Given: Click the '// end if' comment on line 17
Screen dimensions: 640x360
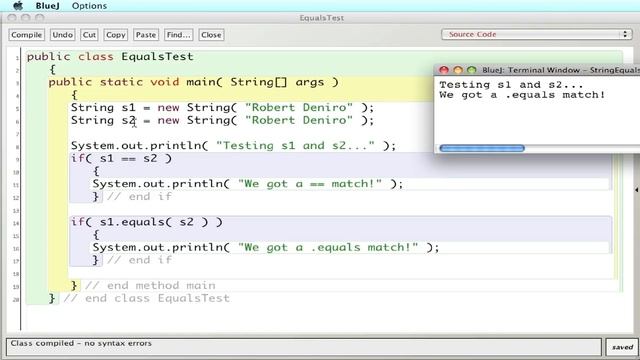Looking at the screenshot, I should pyautogui.click(x=139, y=260).
